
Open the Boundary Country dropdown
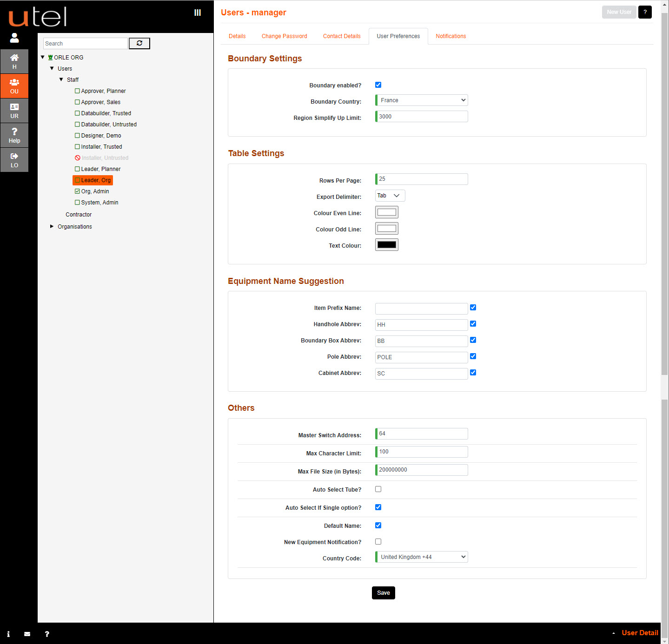pyautogui.click(x=422, y=100)
